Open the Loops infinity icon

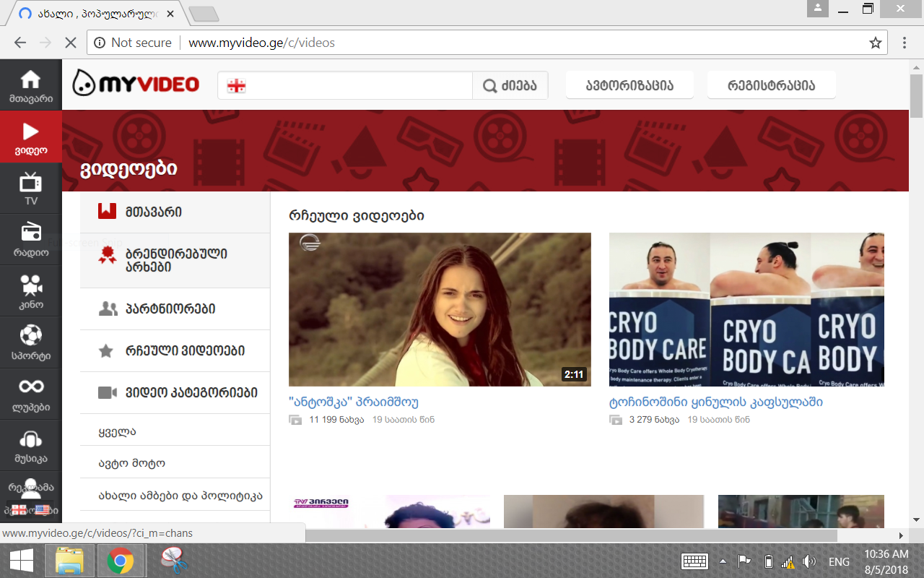pos(30,387)
